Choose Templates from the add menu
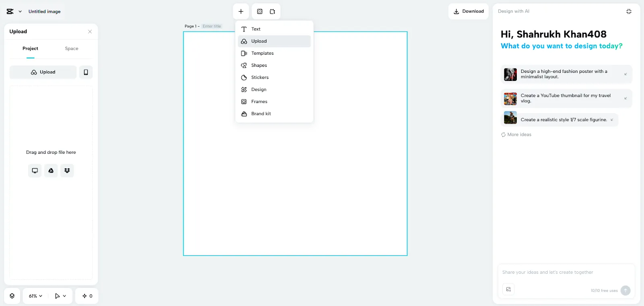This screenshot has height=306, width=644. point(262,53)
